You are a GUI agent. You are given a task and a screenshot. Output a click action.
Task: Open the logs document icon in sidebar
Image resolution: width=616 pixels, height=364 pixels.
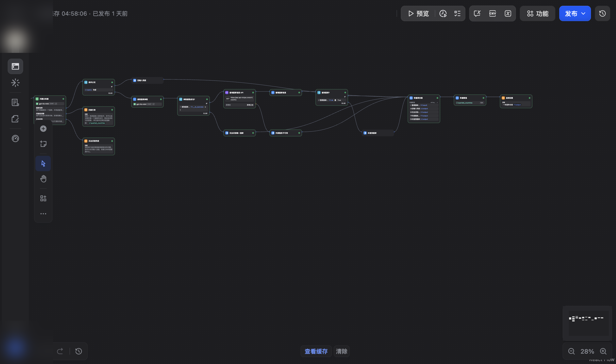tap(15, 102)
